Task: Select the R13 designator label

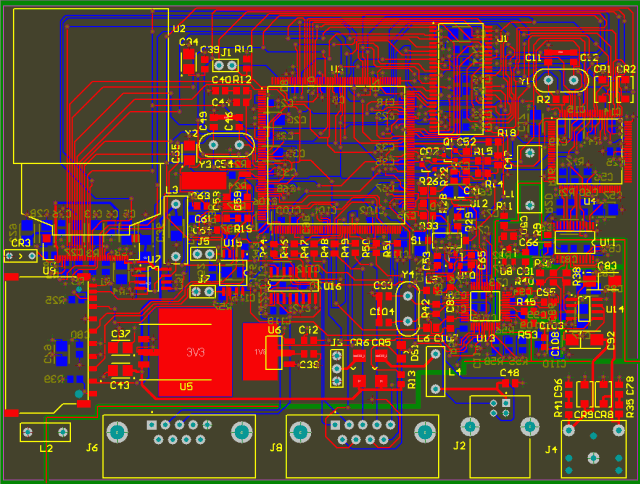Action: click(x=411, y=380)
